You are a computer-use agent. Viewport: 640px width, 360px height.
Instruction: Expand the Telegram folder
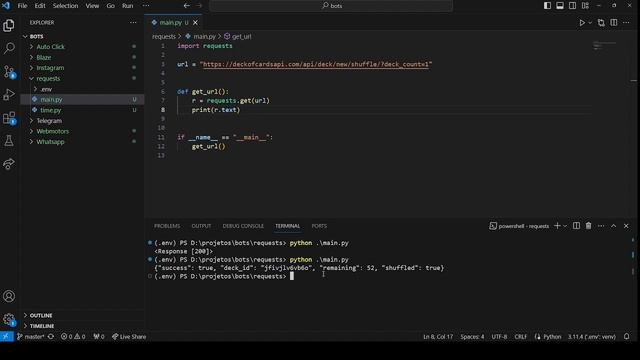(x=31, y=121)
